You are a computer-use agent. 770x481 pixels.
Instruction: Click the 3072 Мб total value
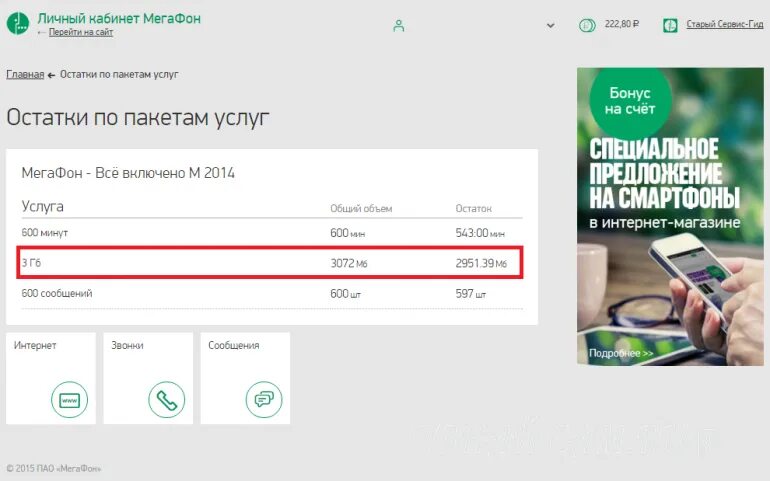pos(349,263)
